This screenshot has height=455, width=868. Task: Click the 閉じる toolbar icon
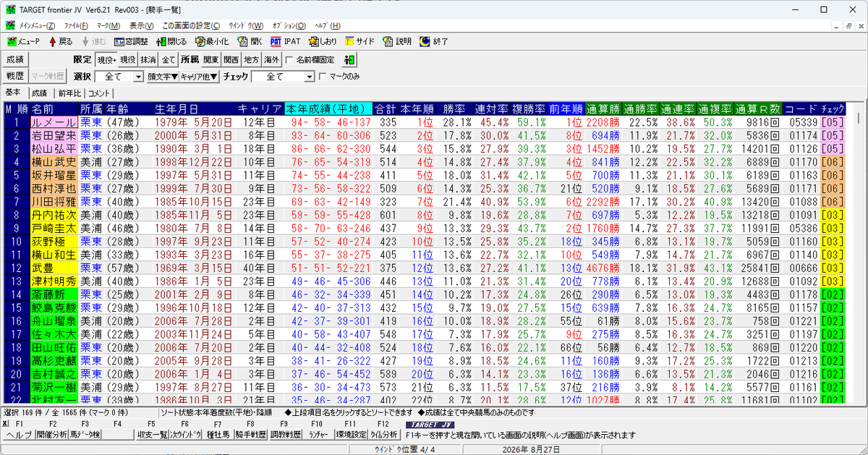click(170, 41)
